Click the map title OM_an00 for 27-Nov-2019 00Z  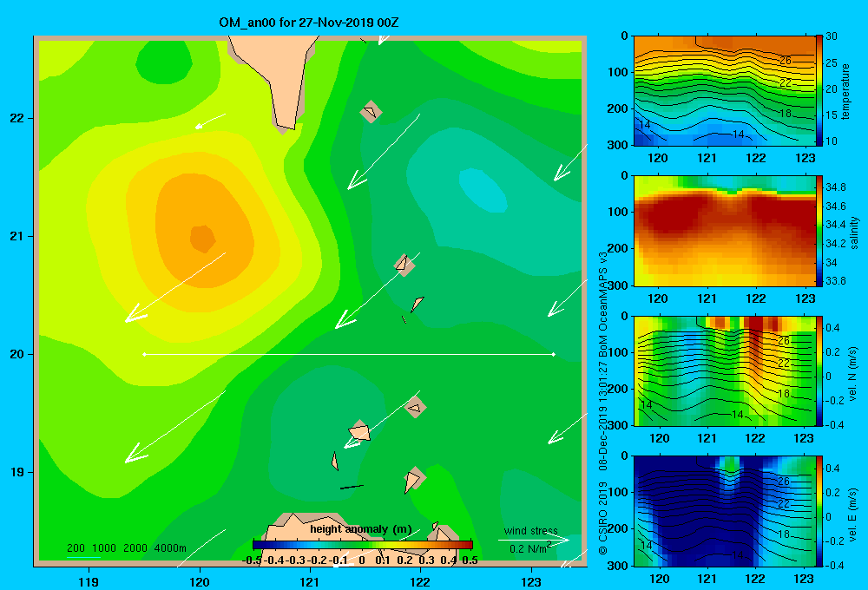point(309,23)
